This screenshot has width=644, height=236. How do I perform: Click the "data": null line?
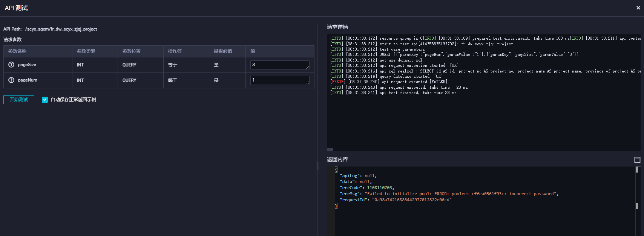(x=356, y=182)
